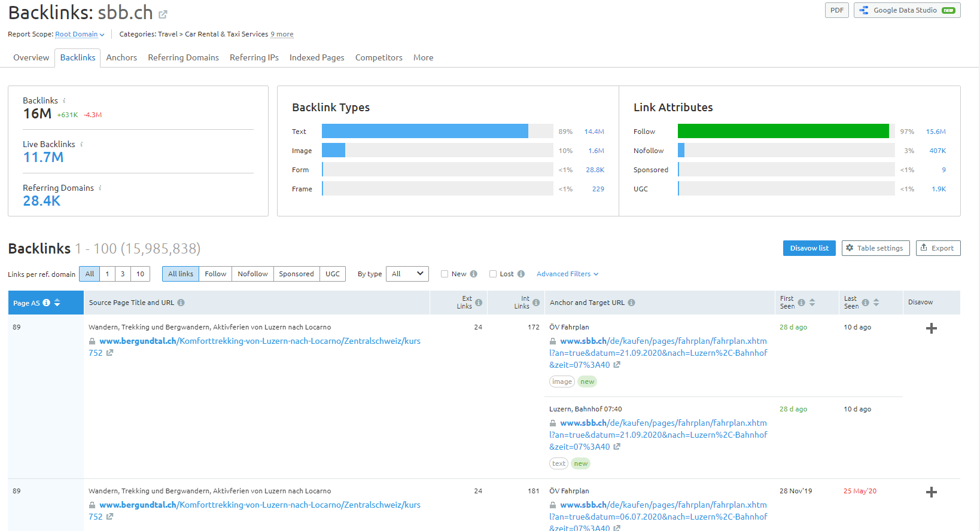
Task: Select 1 link per ref. domain
Action: tap(107, 274)
